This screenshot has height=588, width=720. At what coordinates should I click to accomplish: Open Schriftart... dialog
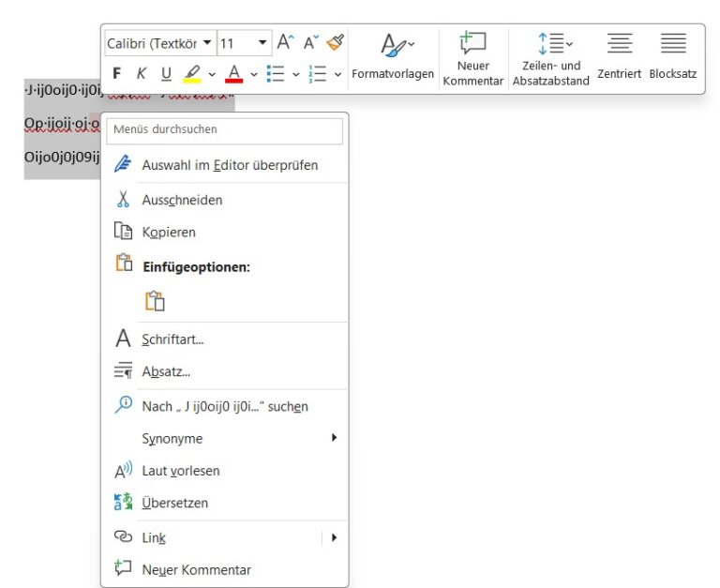[225, 339]
